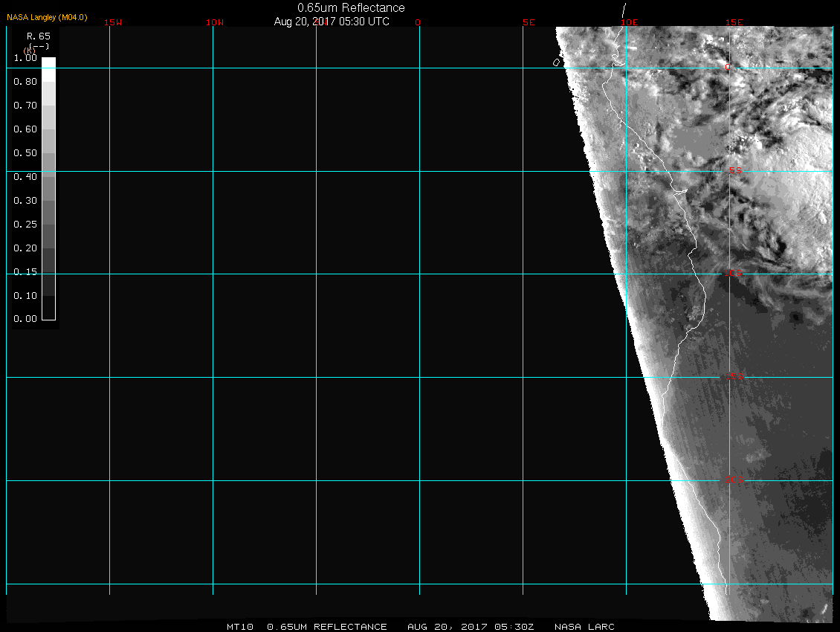Click the 5S latitude label

point(734,171)
